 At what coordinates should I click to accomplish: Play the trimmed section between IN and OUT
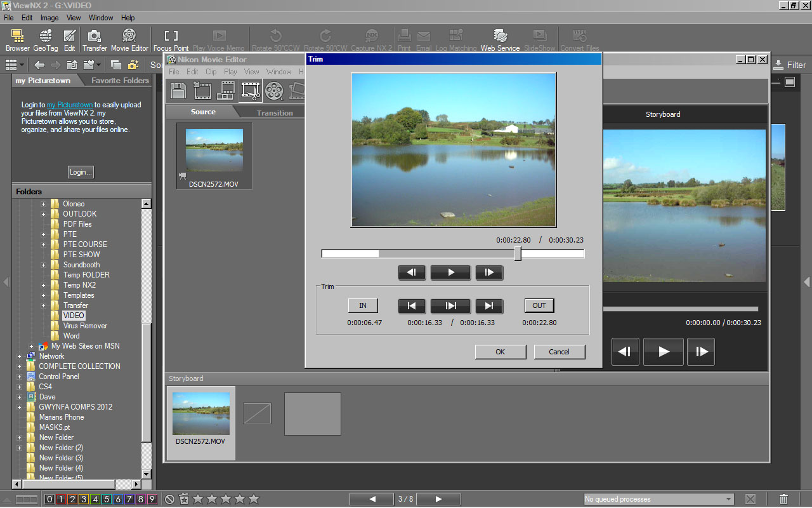[x=450, y=306]
